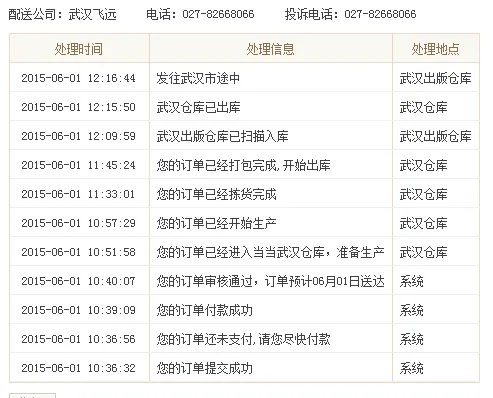Select timestamp 2015-06-01 10:40:07
The height and width of the screenshot is (398, 493).
tap(79, 281)
